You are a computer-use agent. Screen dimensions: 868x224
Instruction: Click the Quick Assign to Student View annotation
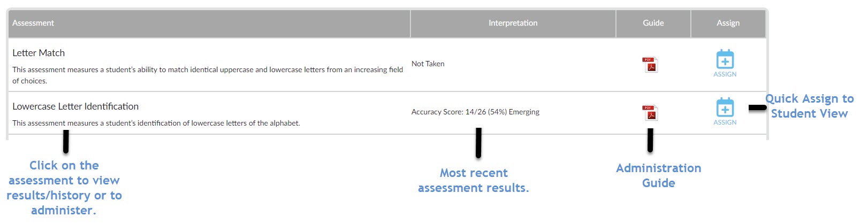click(x=810, y=106)
